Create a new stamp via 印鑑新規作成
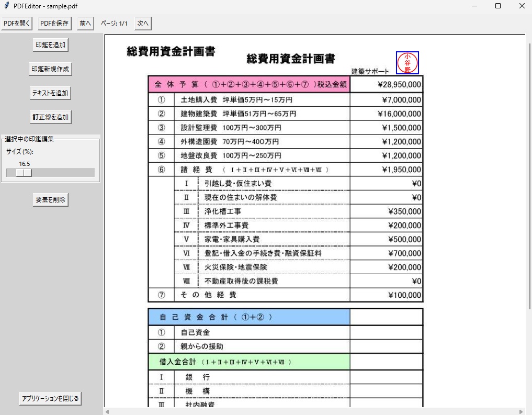532x415 pixels. coord(50,69)
